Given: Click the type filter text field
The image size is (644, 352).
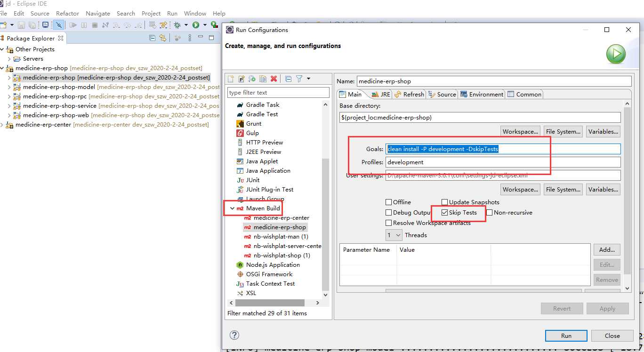Looking at the screenshot, I should click(278, 92).
